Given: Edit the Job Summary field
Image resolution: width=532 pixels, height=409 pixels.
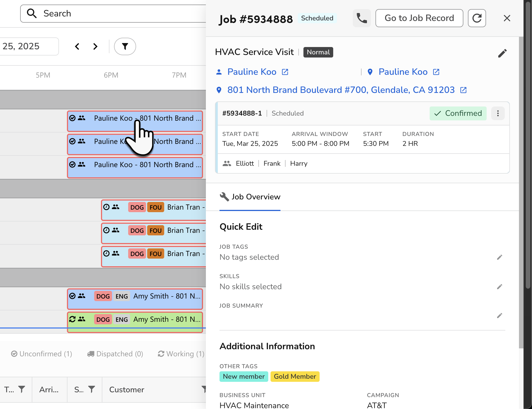Looking at the screenshot, I should coord(500,316).
